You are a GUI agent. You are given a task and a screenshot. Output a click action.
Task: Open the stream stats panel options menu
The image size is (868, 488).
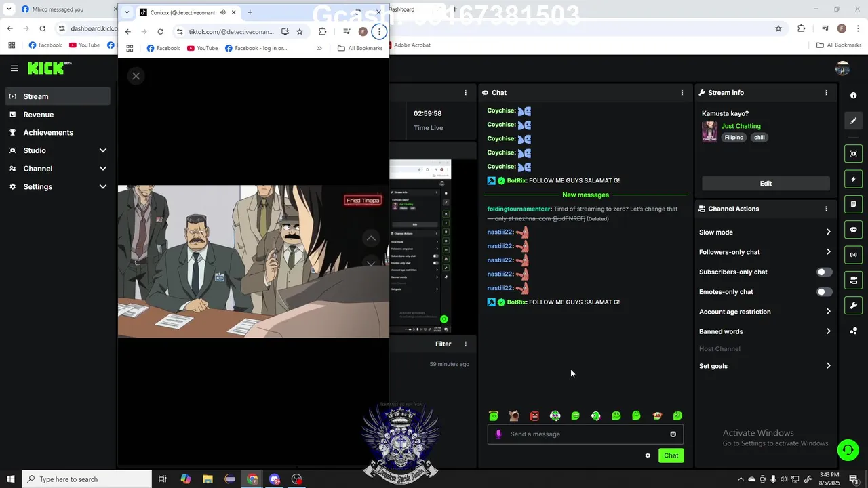tap(465, 93)
